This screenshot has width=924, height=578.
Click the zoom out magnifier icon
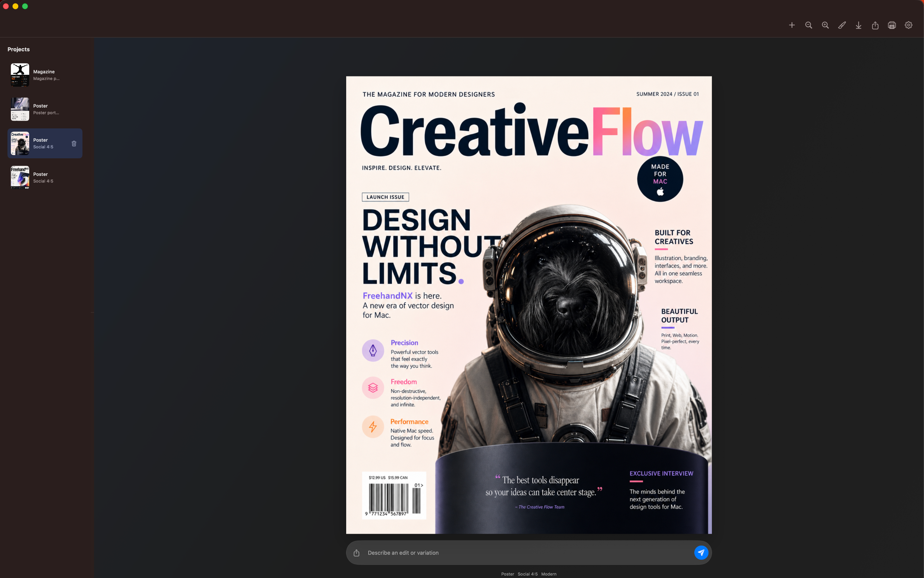[x=809, y=25]
